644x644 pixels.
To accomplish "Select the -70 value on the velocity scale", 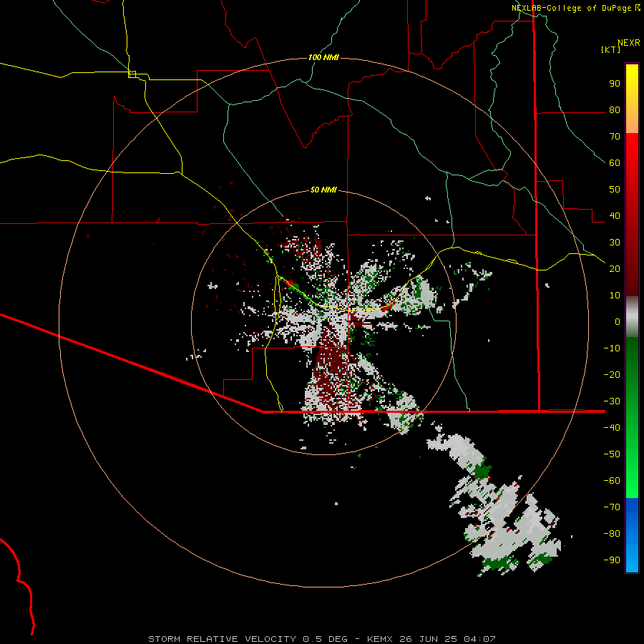I will pyautogui.click(x=612, y=507).
